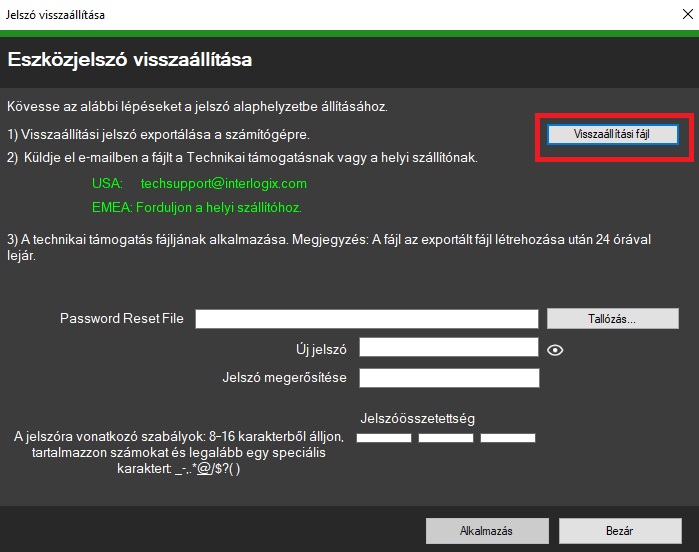The image size is (699, 552).
Task: Click the 'USA:' label text
Action: point(107,184)
